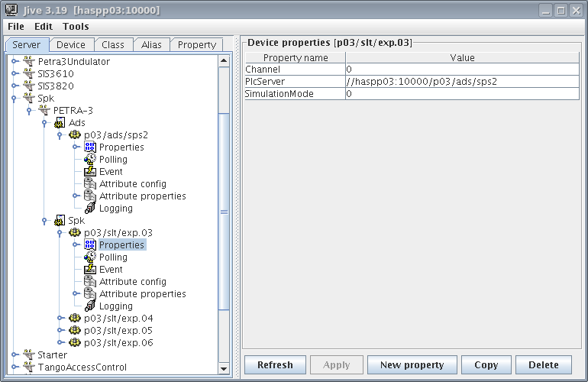Click the PETRA-3 instance icon
Image resolution: width=588 pixels, height=382 pixels.
click(x=44, y=110)
